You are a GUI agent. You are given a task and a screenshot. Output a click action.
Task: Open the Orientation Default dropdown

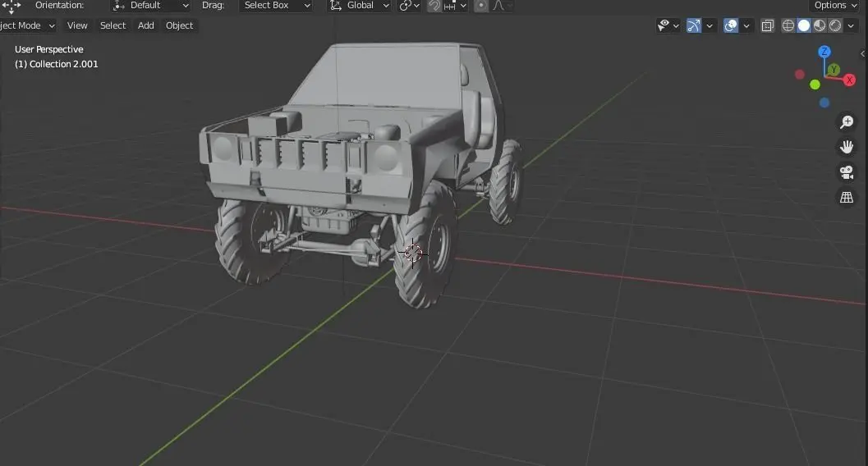tap(150, 6)
